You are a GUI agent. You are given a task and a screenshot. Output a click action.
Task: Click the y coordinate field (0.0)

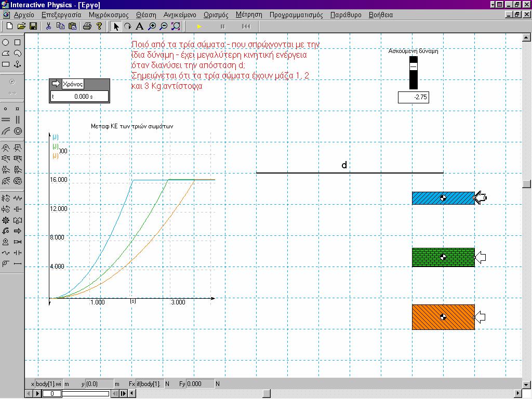99,384
